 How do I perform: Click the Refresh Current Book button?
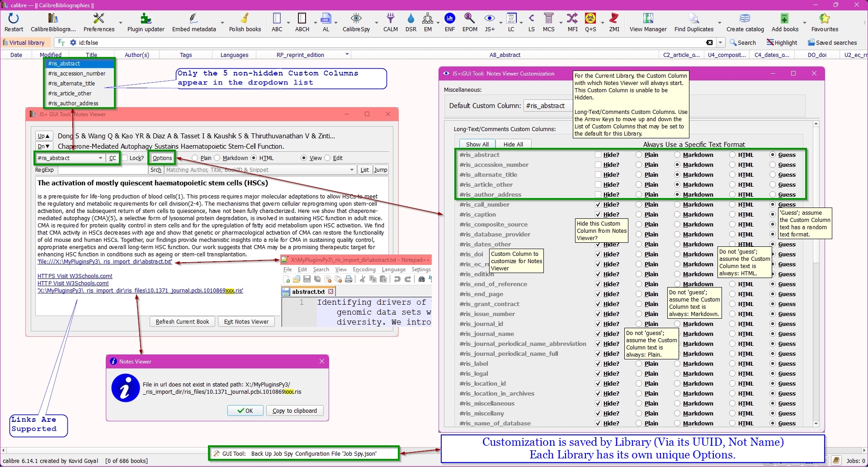pyautogui.click(x=182, y=322)
